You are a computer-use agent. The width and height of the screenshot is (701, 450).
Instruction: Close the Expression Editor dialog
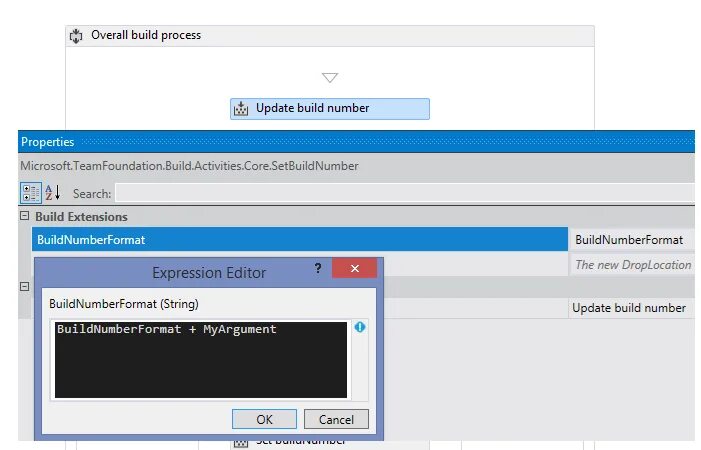pos(355,268)
